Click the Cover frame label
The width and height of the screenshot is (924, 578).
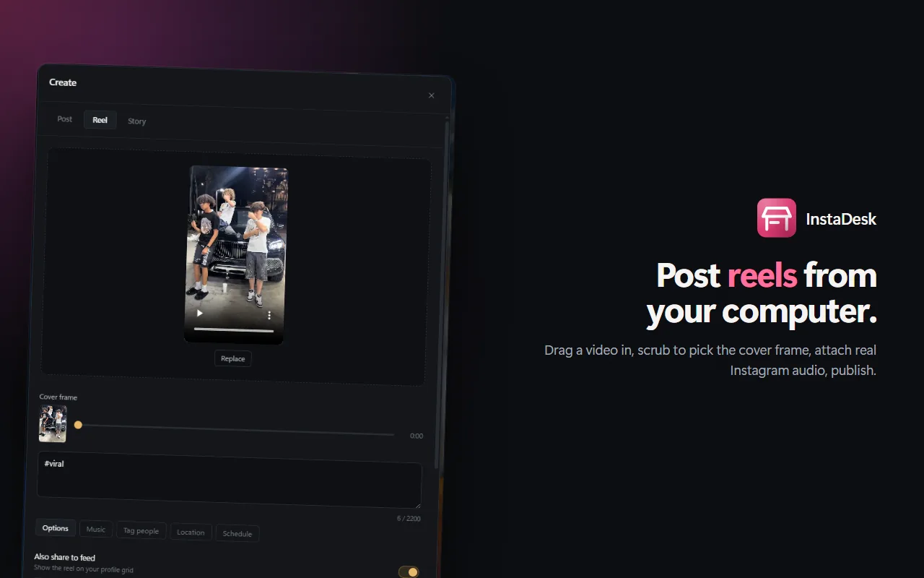pyautogui.click(x=58, y=397)
